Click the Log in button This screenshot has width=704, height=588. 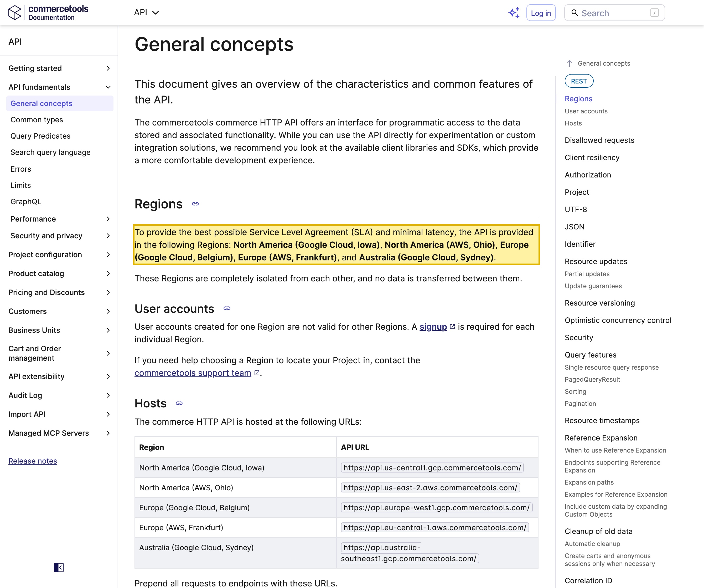(541, 13)
